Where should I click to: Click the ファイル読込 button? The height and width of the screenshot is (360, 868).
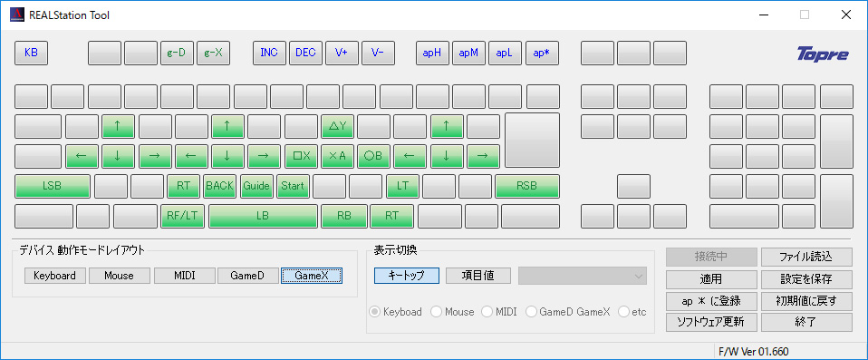click(806, 257)
